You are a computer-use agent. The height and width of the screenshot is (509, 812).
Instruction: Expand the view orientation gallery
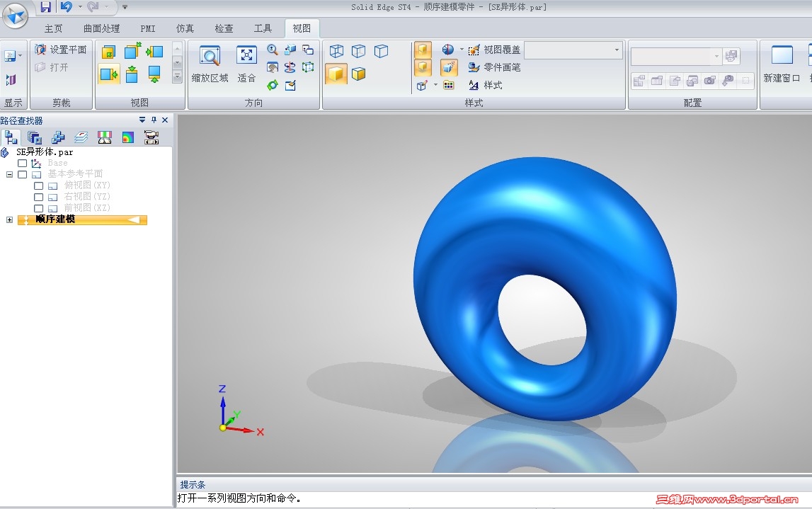tap(177, 77)
